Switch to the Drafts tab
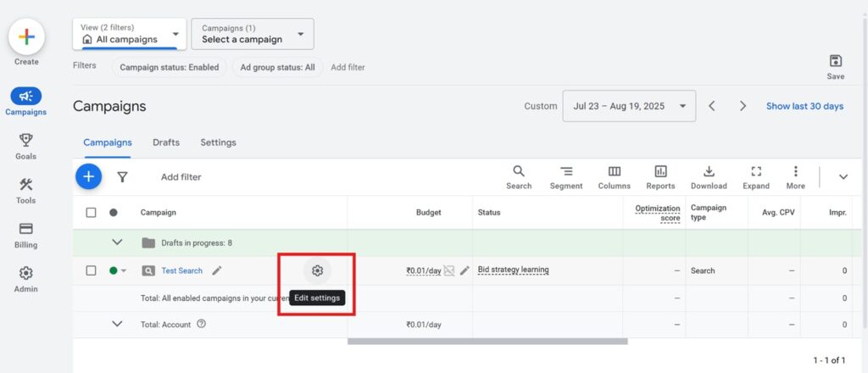Image resolution: width=868 pixels, height=373 pixels. click(x=166, y=142)
